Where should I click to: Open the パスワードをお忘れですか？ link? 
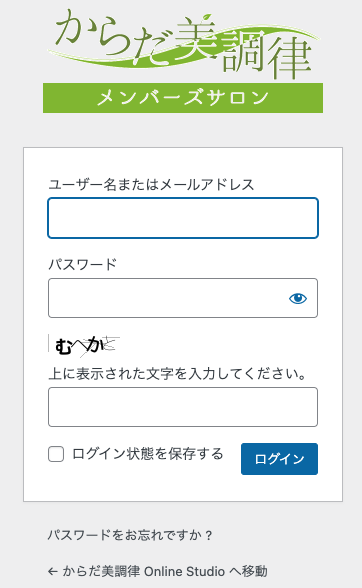tap(130, 535)
